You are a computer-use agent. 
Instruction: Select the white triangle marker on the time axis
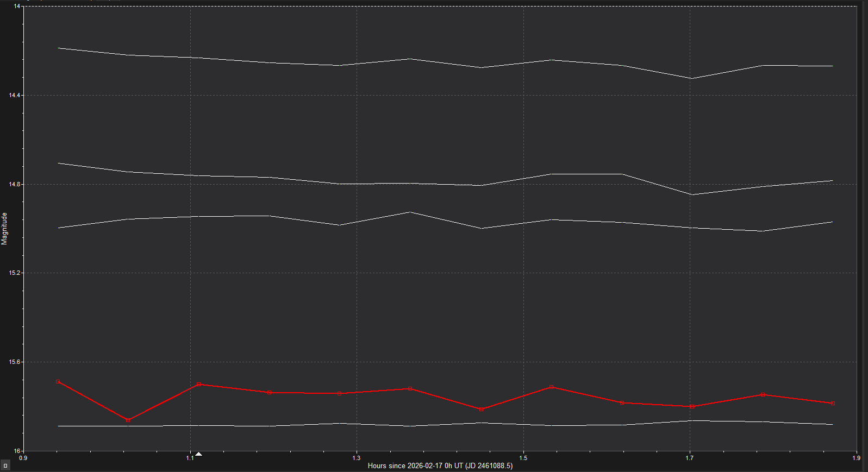click(x=199, y=454)
